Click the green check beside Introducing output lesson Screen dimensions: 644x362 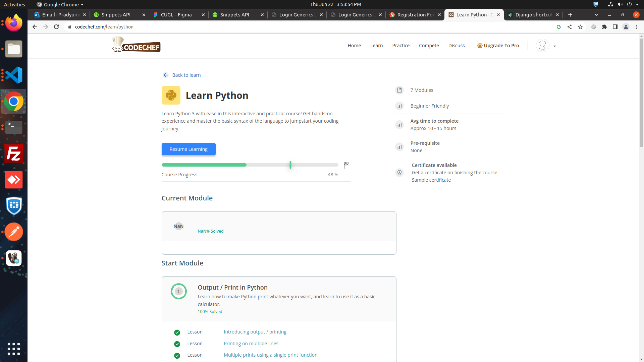tap(177, 333)
